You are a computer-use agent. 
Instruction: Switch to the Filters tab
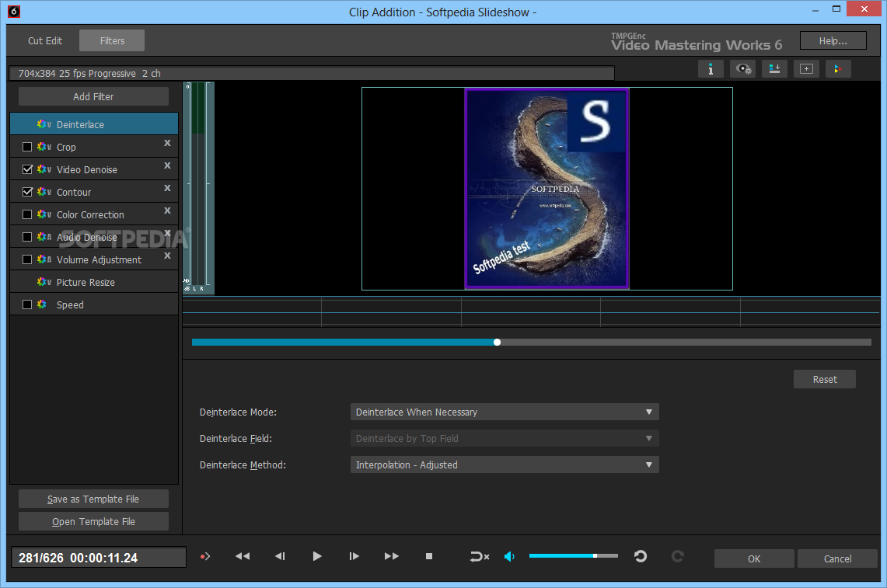click(x=112, y=40)
